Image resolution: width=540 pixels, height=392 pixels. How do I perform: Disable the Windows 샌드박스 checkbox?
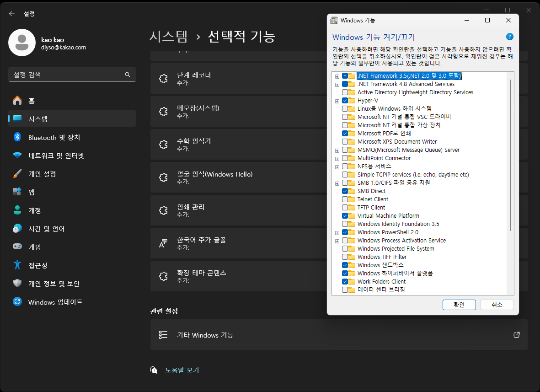tap(345, 265)
